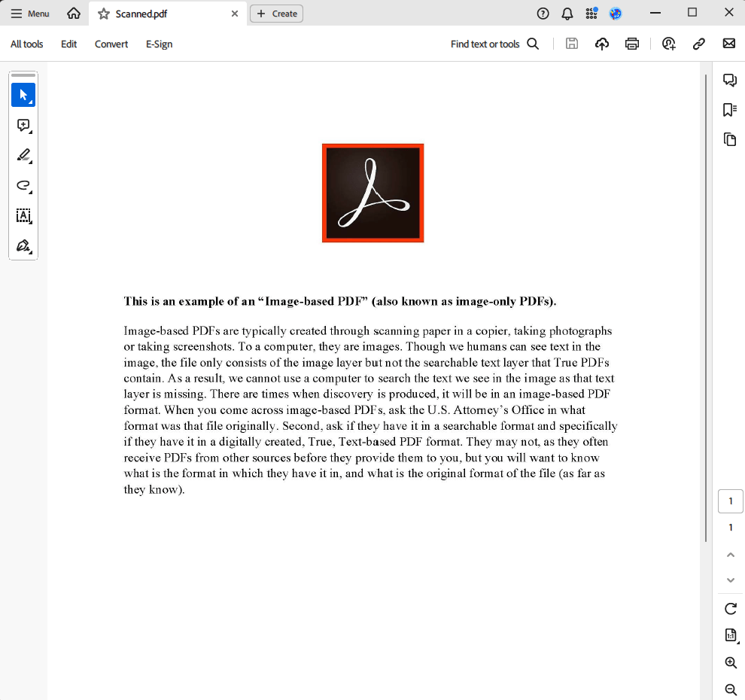Open the Add text tool
This screenshot has height=700, width=745.
(23, 216)
